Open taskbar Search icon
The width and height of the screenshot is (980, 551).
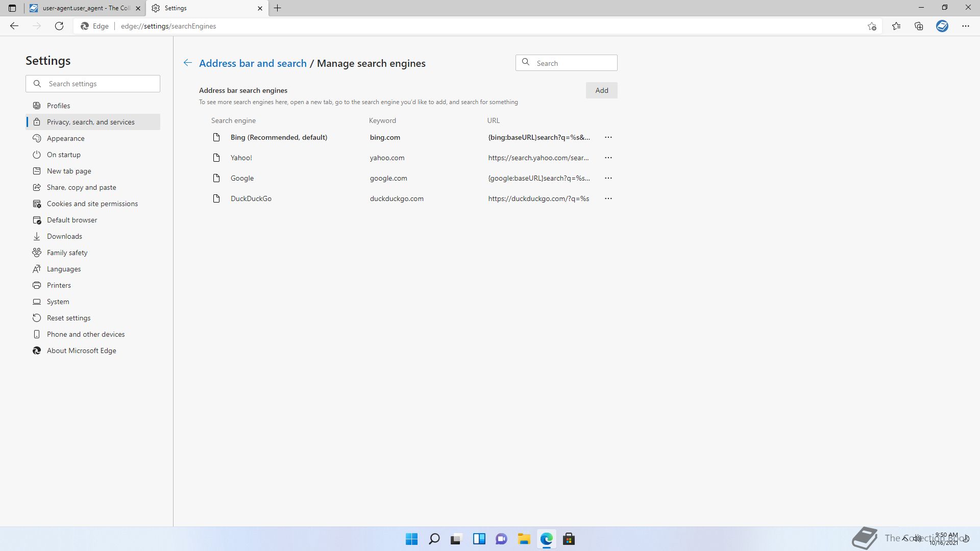coord(434,539)
